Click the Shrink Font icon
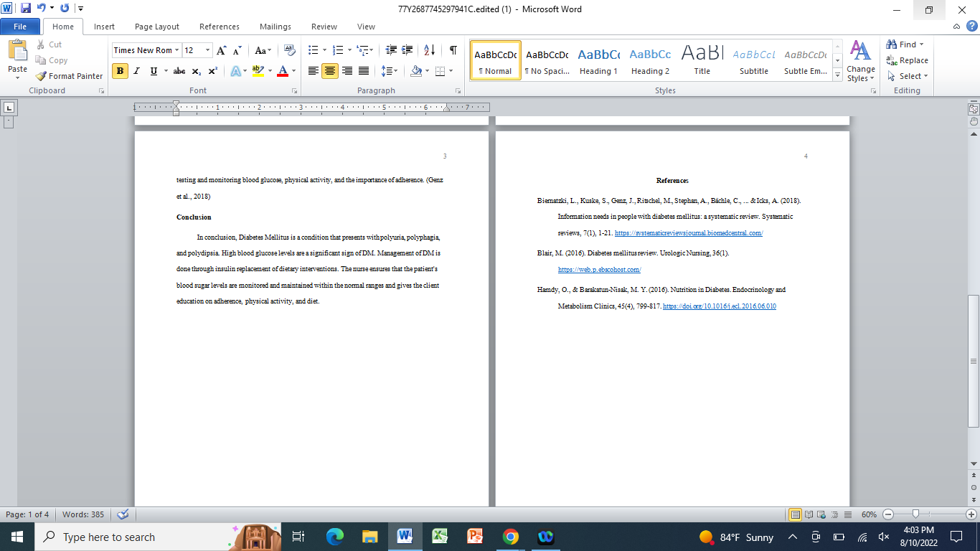Screen dimensions: 980x551 click(237, 50)
